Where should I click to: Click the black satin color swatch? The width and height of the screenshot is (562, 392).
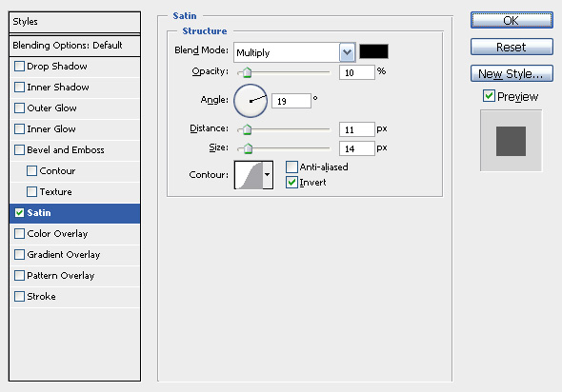click(x=373, y=51)
